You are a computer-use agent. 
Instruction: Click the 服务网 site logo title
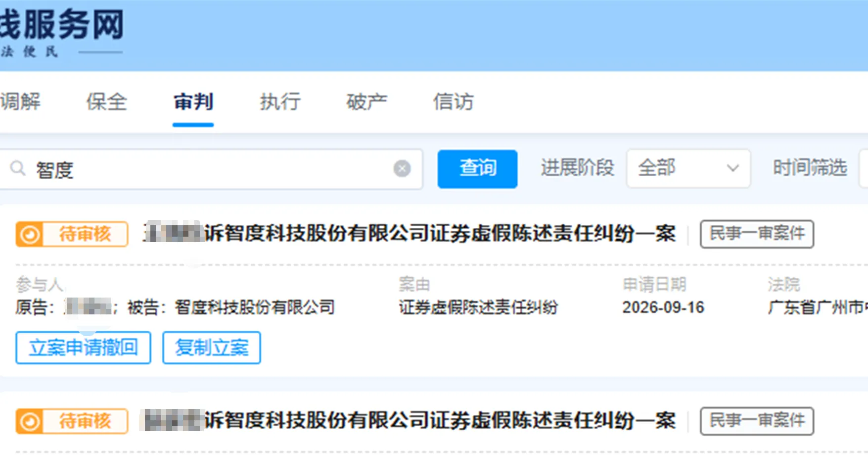point(62,25)
